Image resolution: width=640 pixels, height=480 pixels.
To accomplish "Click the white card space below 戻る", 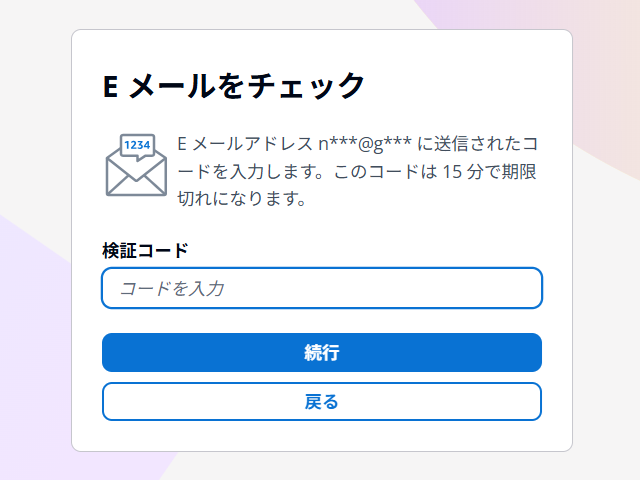I will [x=321, y=437].
